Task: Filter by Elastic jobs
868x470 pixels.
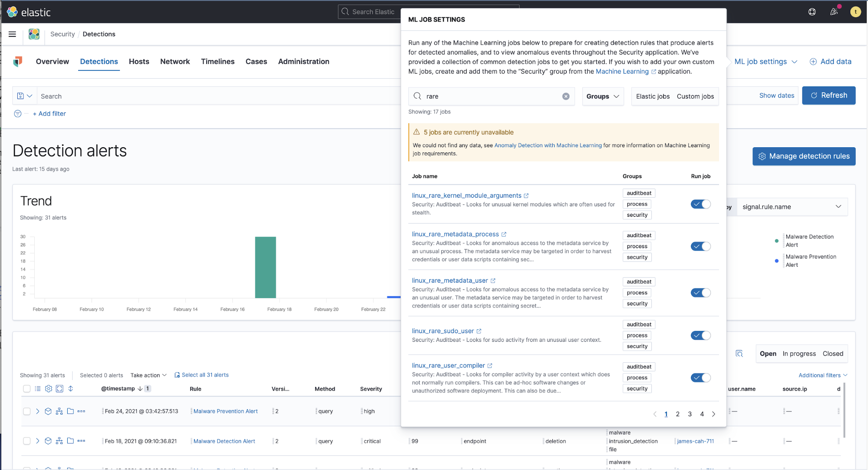Action: 653,96
